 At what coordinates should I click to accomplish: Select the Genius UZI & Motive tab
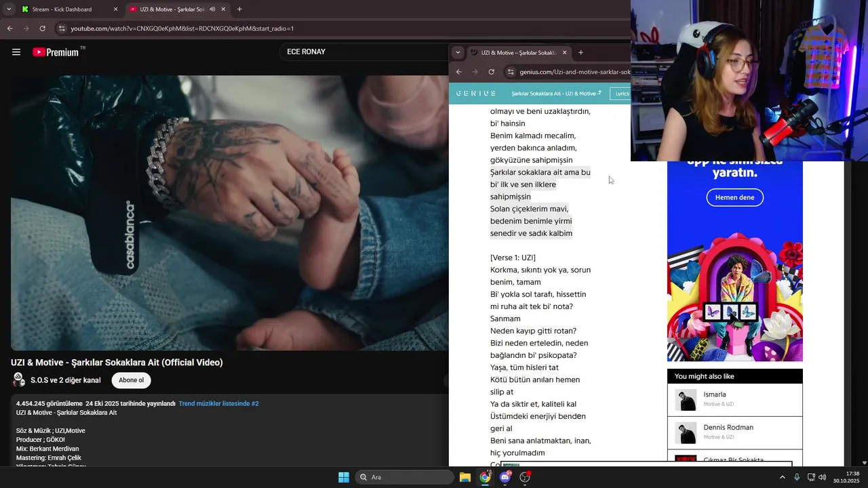(x=519, y=52)
